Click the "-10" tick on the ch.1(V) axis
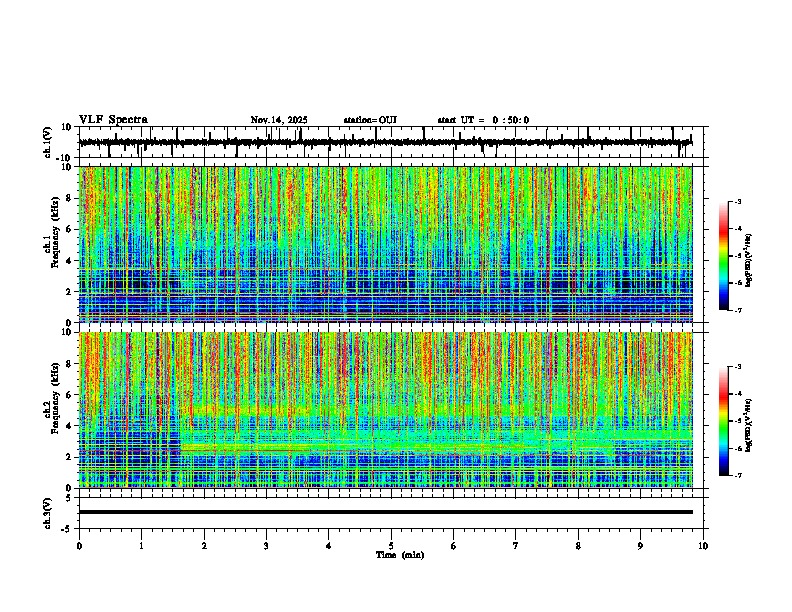The height and width of the screenshot is (612, 792). (x=65, y=158)
